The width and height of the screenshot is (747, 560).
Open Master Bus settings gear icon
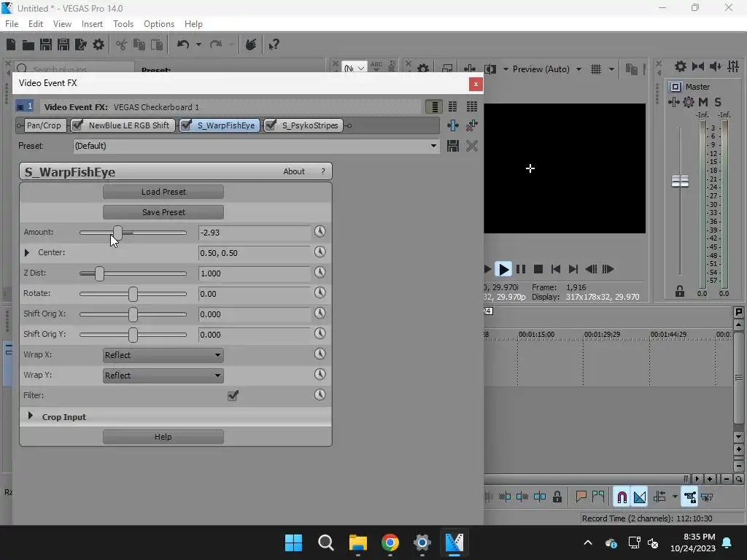(681, 66)
